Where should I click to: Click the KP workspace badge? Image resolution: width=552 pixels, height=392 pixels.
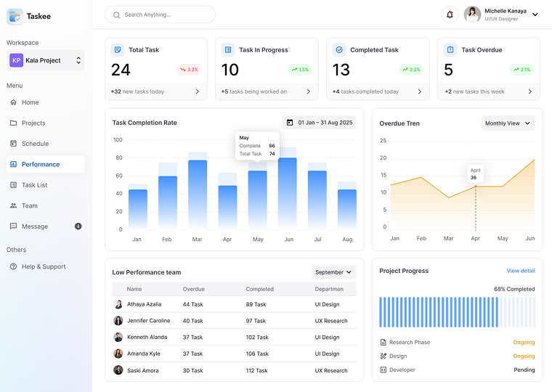pos(16,60)
